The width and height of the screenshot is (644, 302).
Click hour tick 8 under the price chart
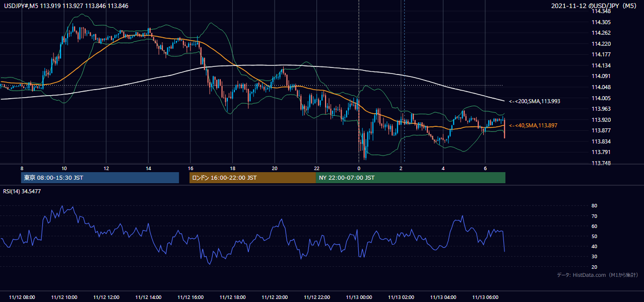[x=22, y=168]
